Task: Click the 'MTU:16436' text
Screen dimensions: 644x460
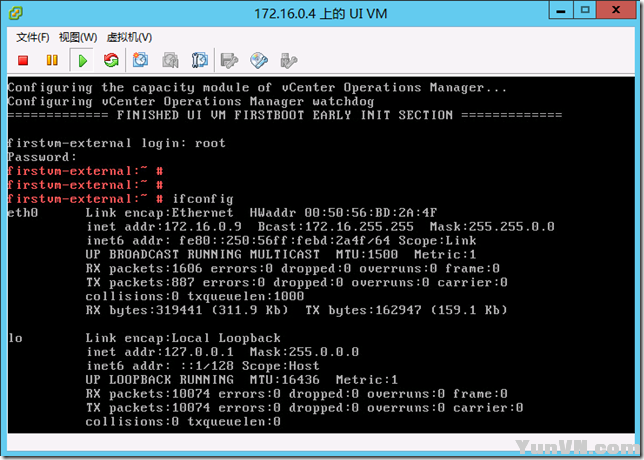Action: click(x=284, y=380)
